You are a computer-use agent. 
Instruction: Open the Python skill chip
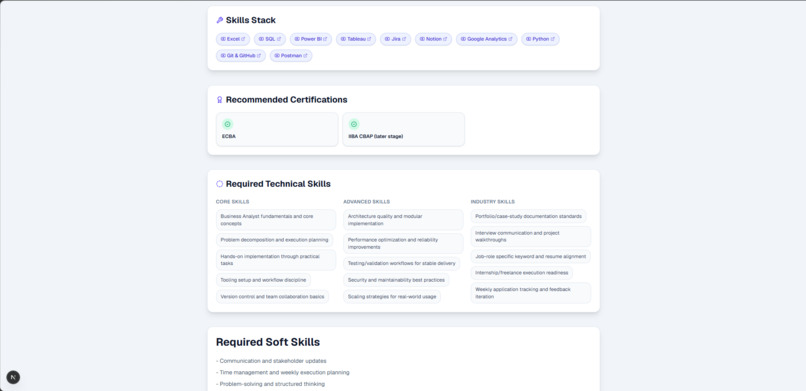tap(540, 39)
